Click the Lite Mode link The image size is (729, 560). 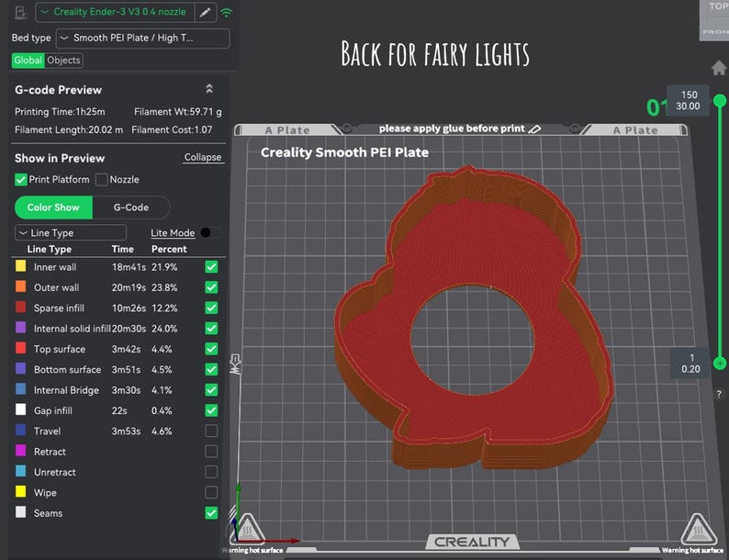click(x=173, y=233)
